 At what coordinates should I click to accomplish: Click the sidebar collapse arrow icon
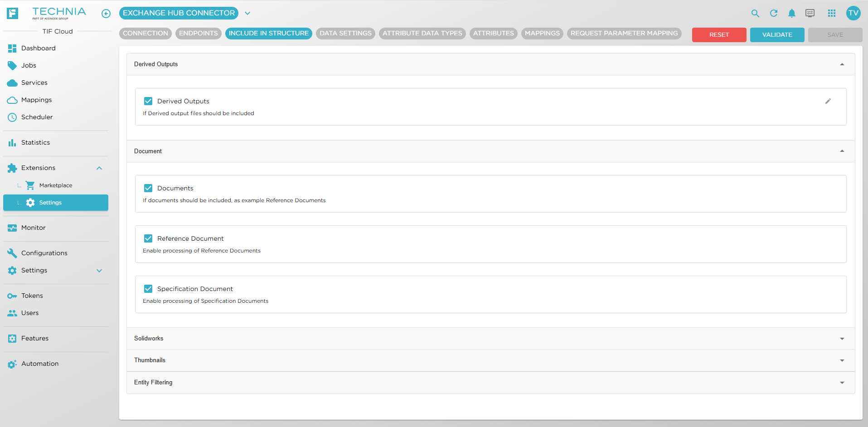[x=106, y=14]
